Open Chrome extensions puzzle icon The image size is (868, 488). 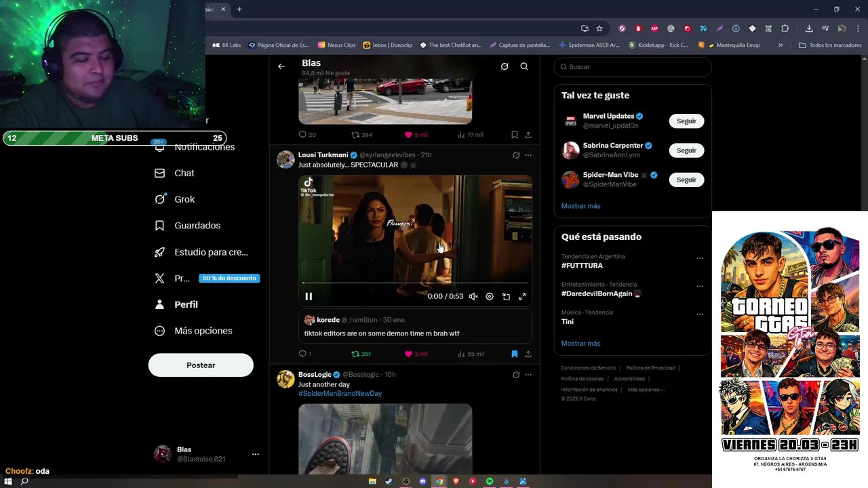[x=785, y=28]
